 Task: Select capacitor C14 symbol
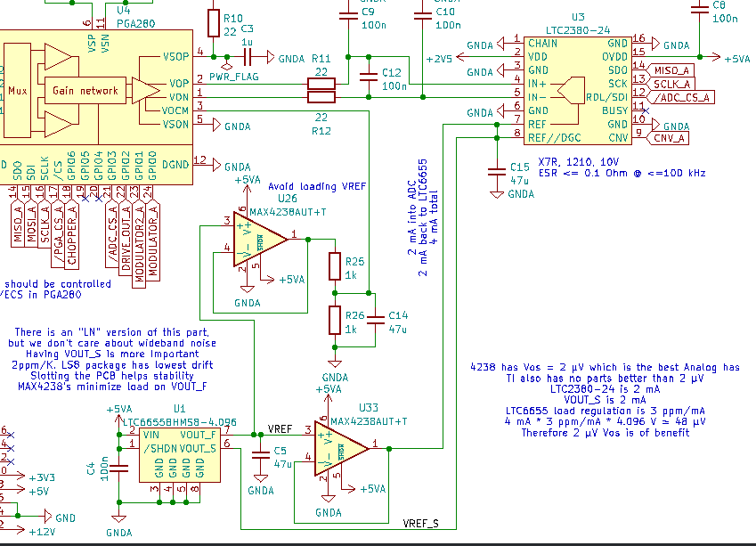376,320
